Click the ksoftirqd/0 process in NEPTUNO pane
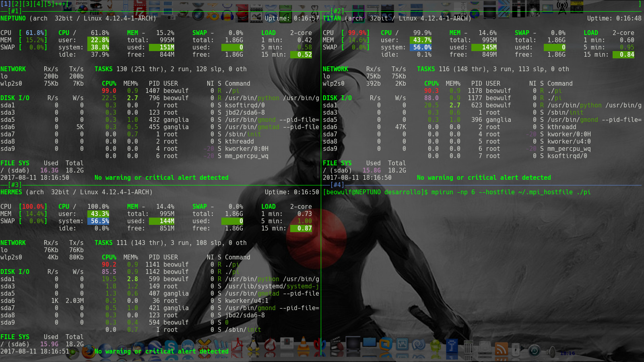Viewport: 644px width, 362px height. point(245,105)
